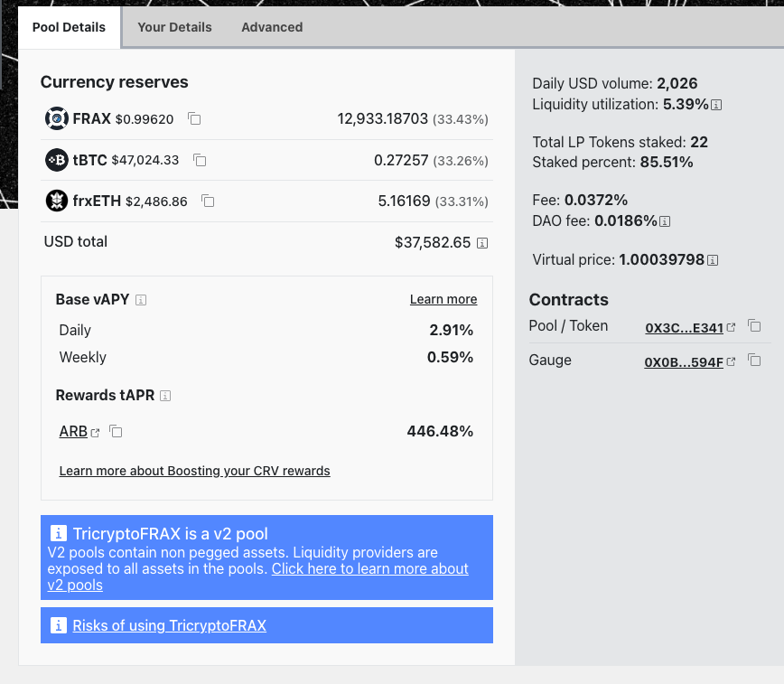The width and height of the screenshot is (784, 684).
Task: Click the v2 pool notice info icon
Action: (59, 533)
